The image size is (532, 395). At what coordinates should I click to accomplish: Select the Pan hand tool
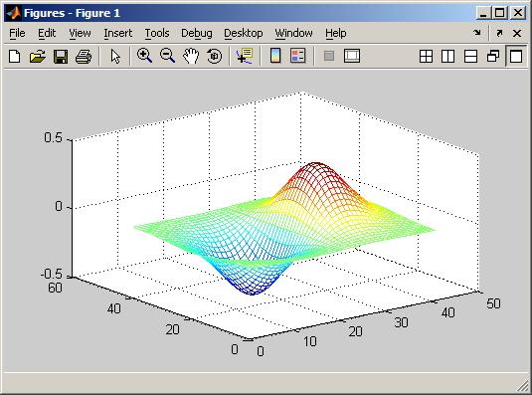191,56
